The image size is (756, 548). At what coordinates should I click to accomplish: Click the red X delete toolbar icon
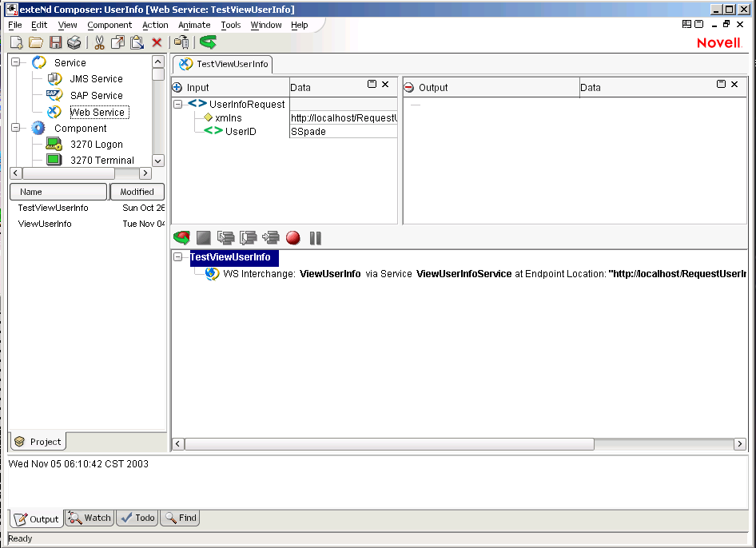(156, 42)
